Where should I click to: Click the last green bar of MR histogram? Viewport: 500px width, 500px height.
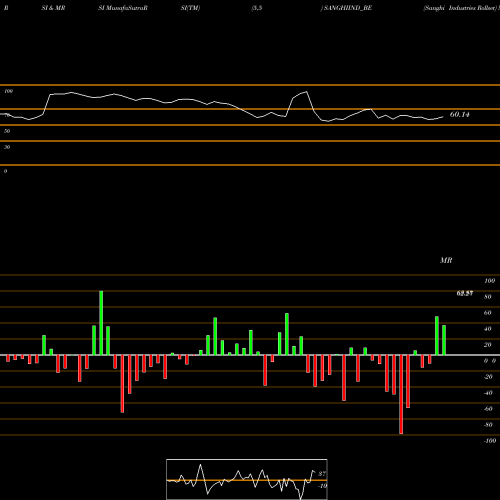point(444,340)
